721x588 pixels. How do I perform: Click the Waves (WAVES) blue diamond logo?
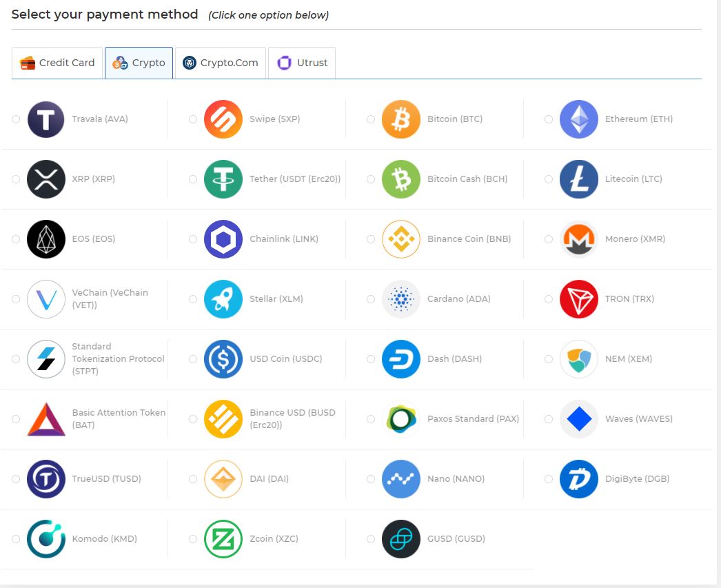pyautogui.click(x=579, y=419)
